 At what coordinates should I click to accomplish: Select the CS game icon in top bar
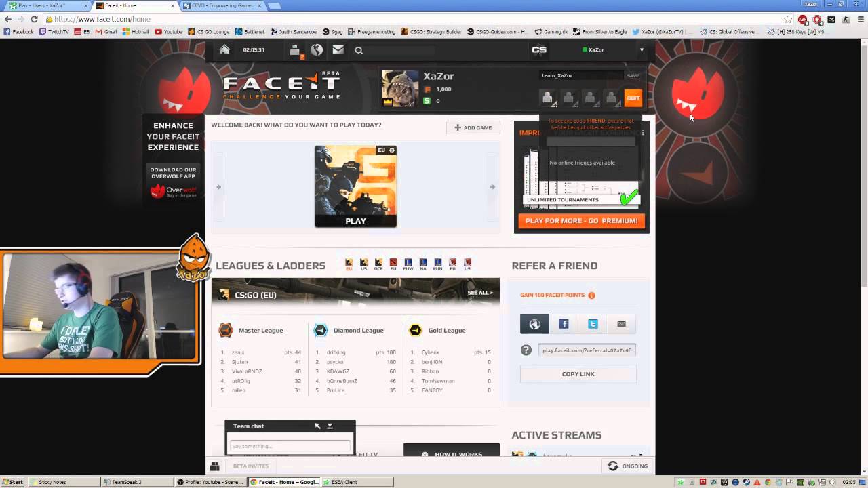539,49
